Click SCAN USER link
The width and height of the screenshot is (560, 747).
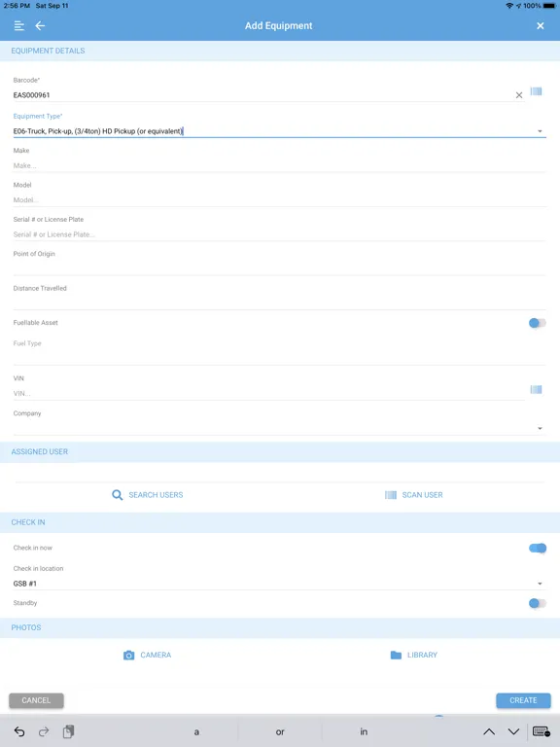422,495
